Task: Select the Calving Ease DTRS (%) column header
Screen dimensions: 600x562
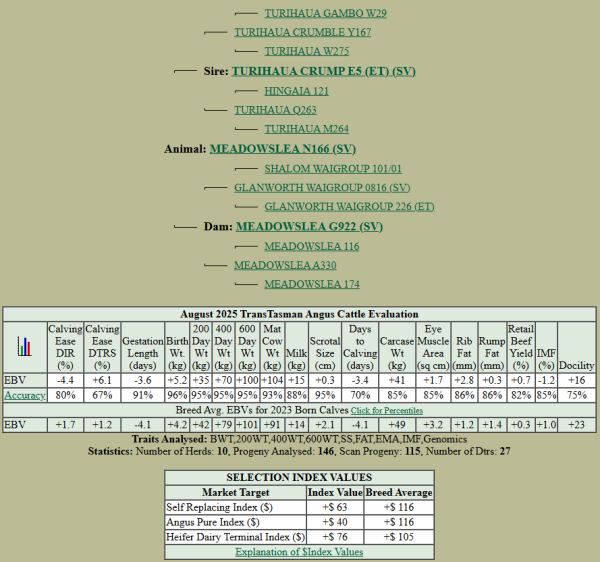Action: (x=102, y=347)
